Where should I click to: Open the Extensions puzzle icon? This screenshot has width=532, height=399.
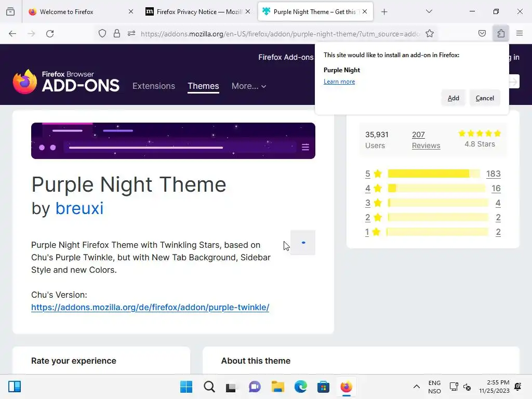(x=501, y=34)
